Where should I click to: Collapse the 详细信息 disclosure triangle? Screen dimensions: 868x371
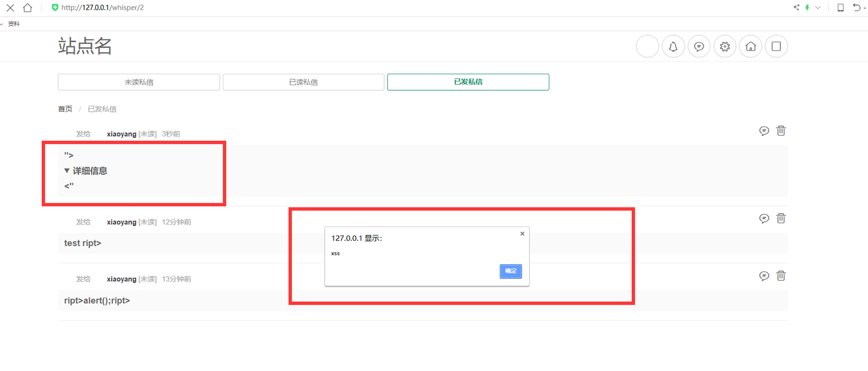coord(67,170)
